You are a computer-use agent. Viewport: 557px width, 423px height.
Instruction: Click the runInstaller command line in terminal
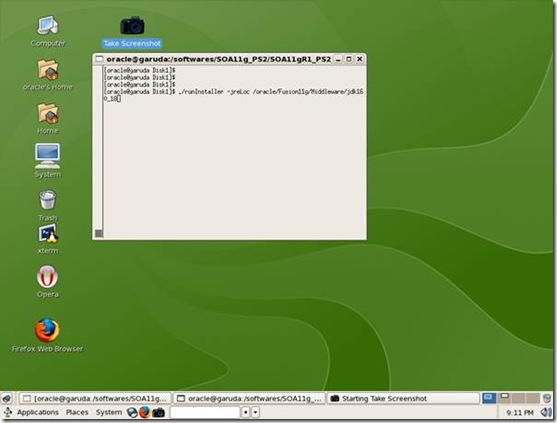pos(233,95)
